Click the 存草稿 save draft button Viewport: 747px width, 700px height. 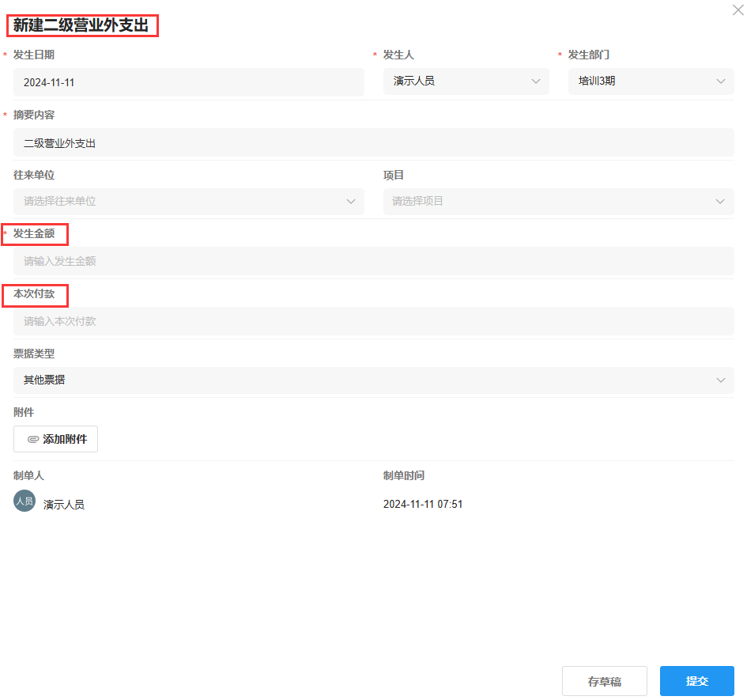coord(605,680)
